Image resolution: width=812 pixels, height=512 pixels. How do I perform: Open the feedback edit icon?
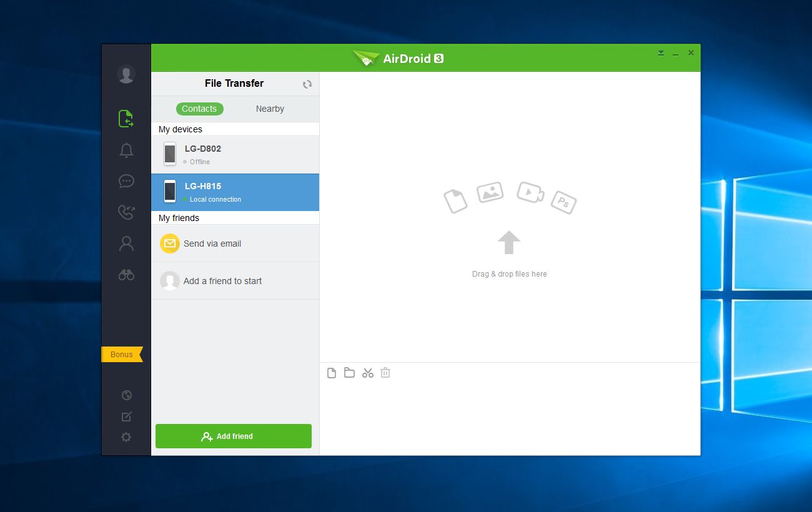tap(126, 416)
